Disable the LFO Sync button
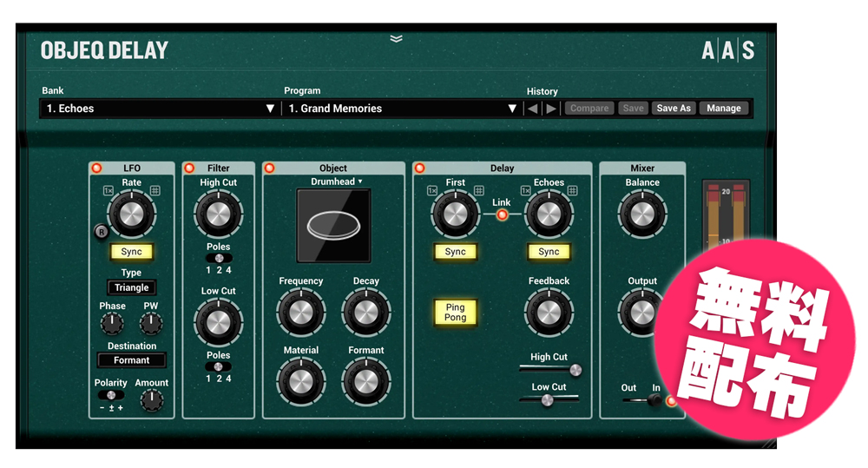 (131, 252)
